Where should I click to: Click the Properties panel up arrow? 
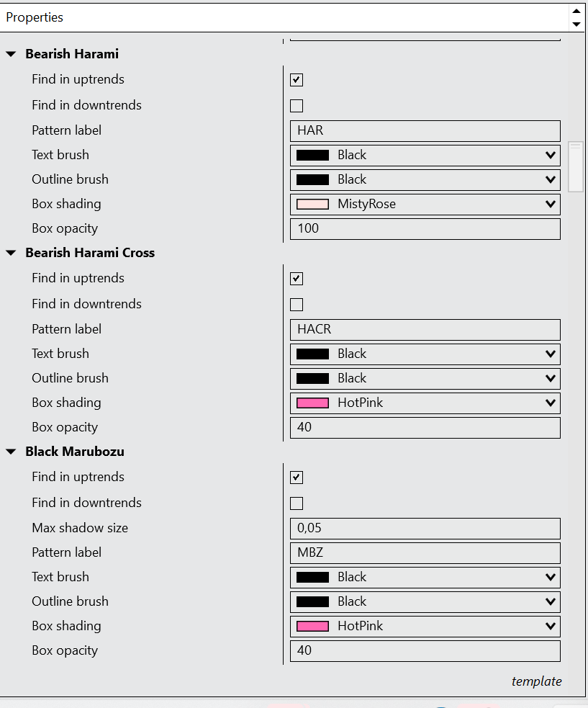point(576,11)
